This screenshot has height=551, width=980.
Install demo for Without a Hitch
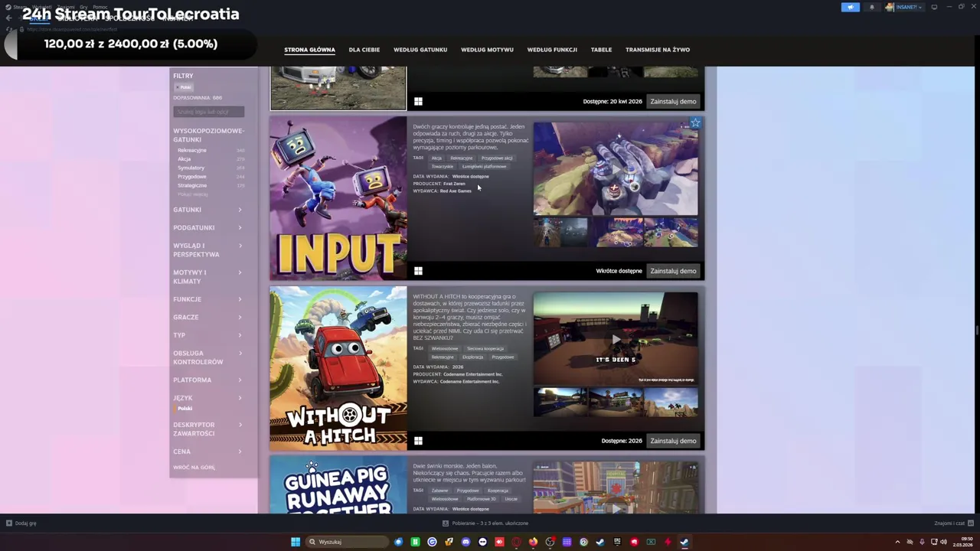(673, 441)
